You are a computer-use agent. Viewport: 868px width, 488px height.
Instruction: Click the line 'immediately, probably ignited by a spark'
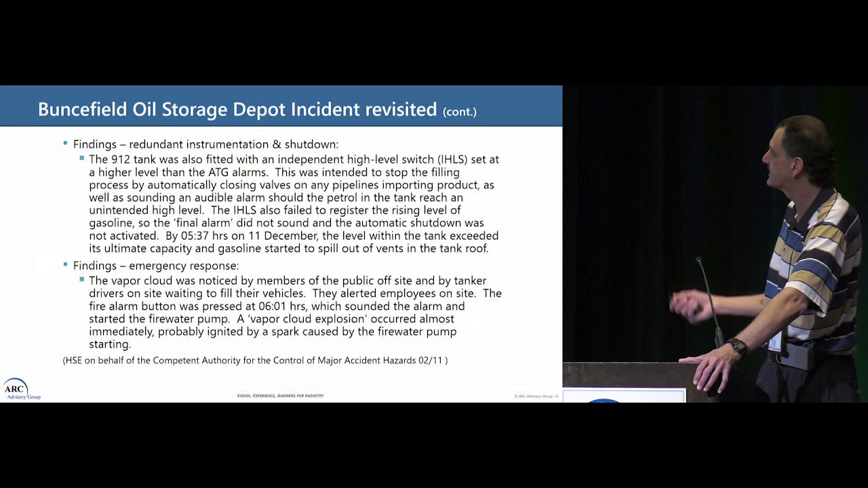point(273,332)
